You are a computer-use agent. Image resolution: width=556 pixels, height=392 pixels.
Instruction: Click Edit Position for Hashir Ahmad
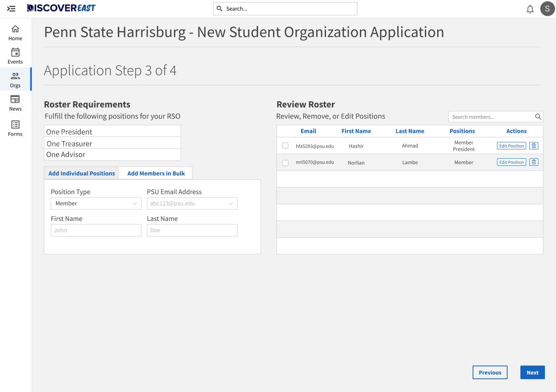pyautogui.click(x=511, y=146)
